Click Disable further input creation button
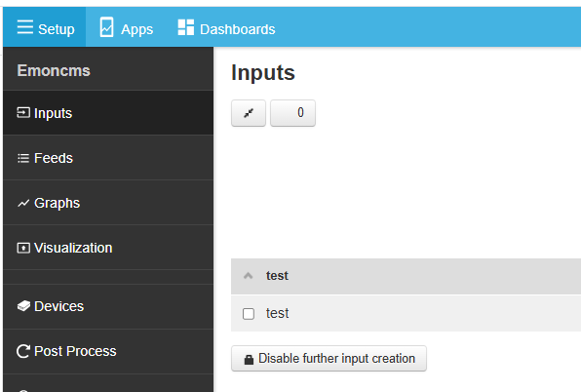 (329, 359)
